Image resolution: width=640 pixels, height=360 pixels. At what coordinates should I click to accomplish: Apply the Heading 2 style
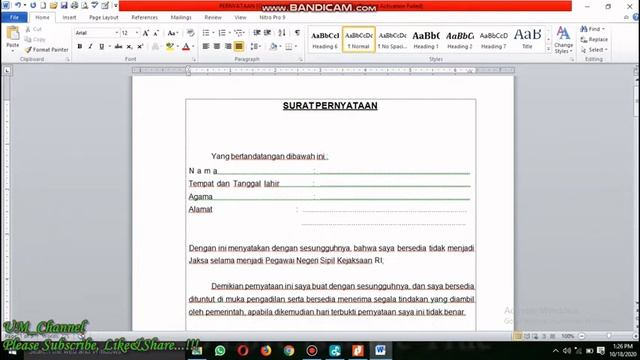click(x=460, y=40)
